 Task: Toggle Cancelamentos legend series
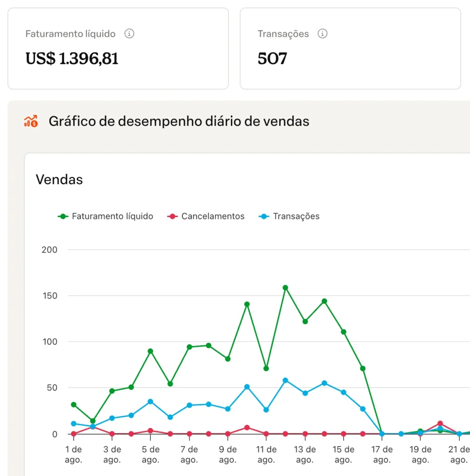pos(206,216)
